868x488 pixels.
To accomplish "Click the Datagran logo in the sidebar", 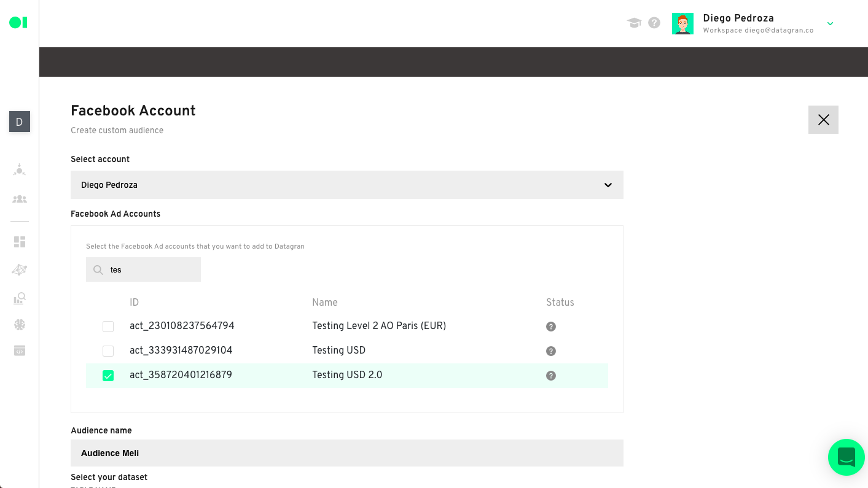I will 18,23.
